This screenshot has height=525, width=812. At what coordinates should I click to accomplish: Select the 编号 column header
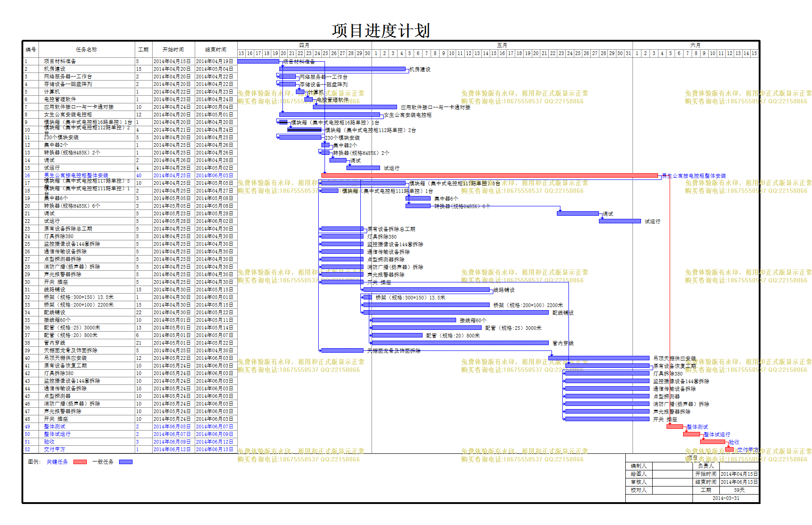(x=31, y=50)
